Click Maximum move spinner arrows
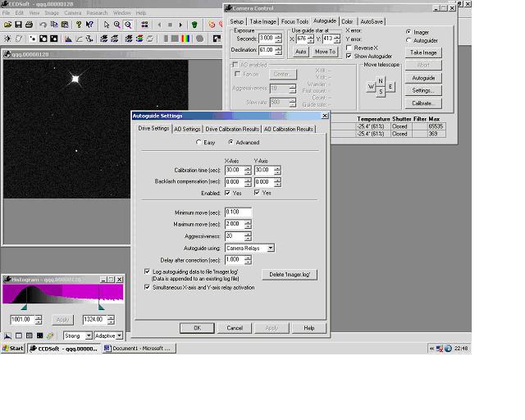 248,224
